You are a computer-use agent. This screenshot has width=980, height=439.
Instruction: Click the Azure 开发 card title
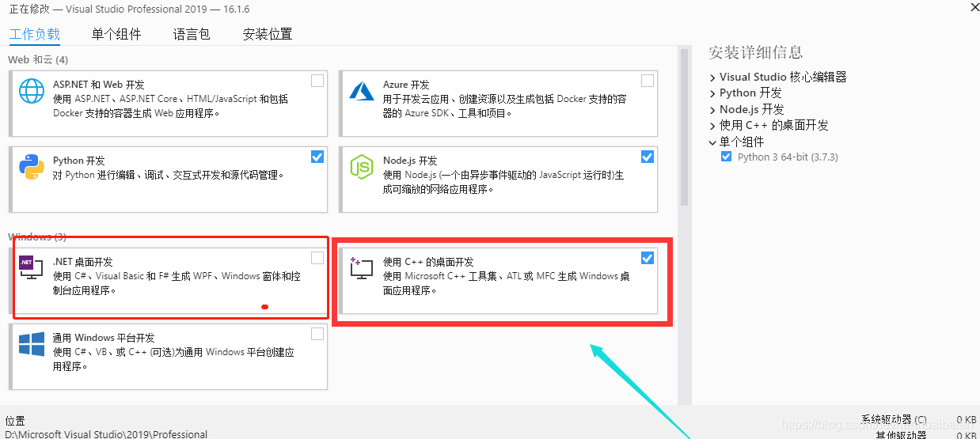point(406,84)
